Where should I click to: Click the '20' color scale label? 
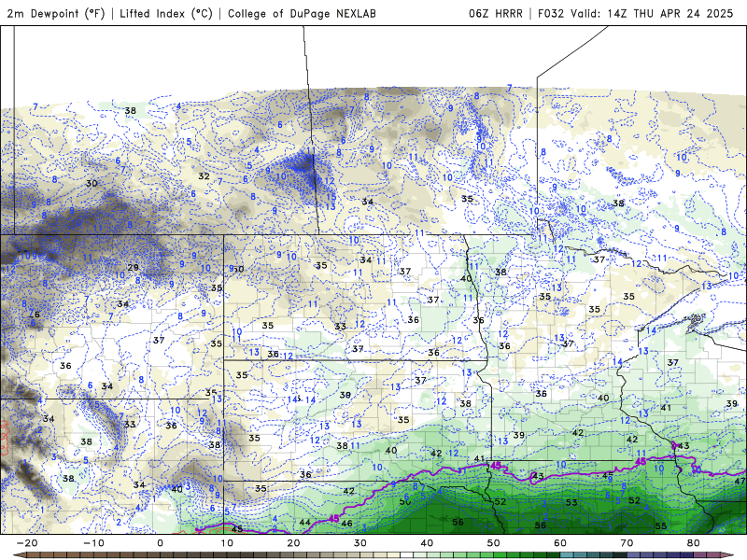point(293,543)
